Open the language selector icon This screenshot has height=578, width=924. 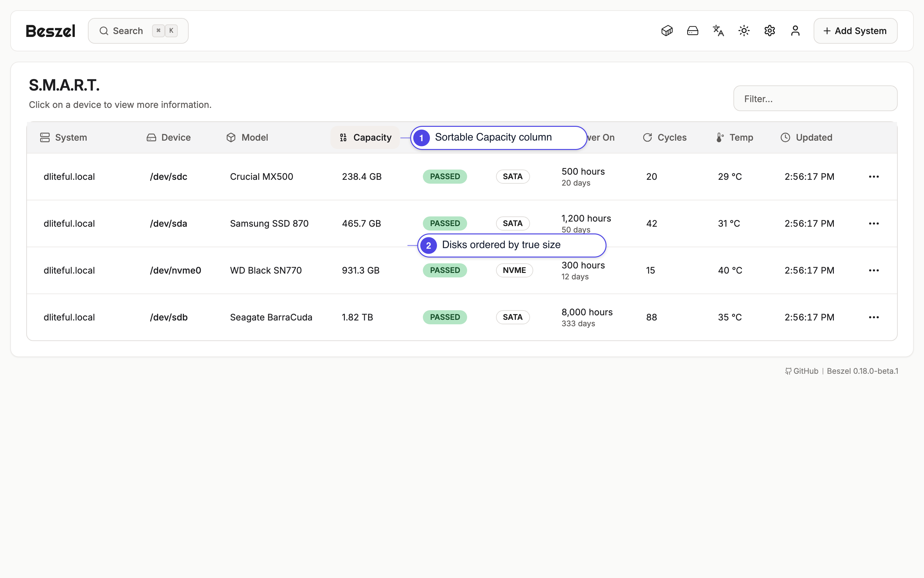(718, 31)
